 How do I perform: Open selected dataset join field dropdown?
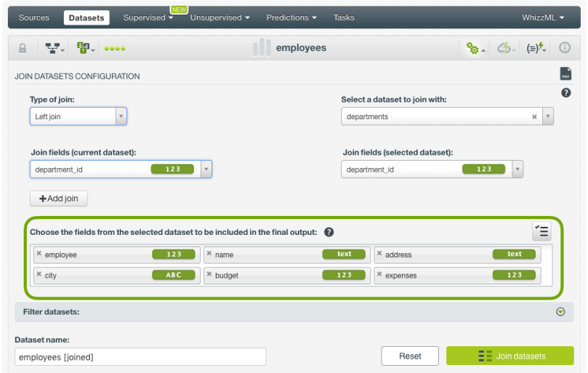pyautogui.click(x=517, y=169)
